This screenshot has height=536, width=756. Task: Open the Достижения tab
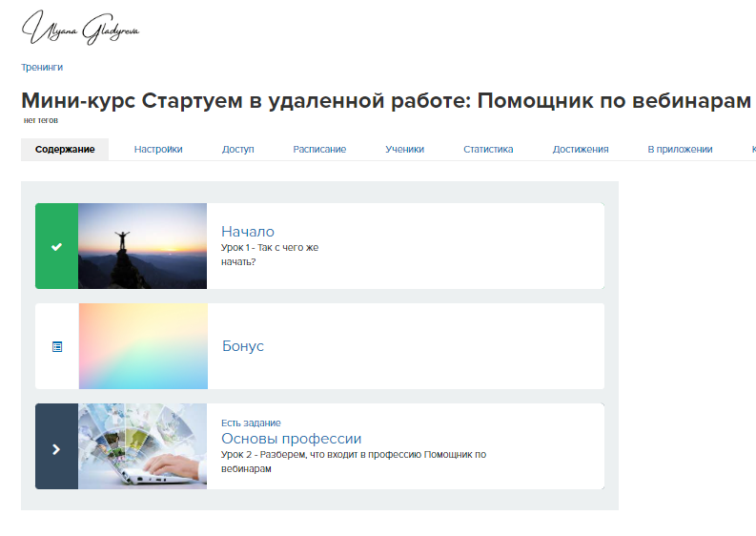(x=580, y=149)
